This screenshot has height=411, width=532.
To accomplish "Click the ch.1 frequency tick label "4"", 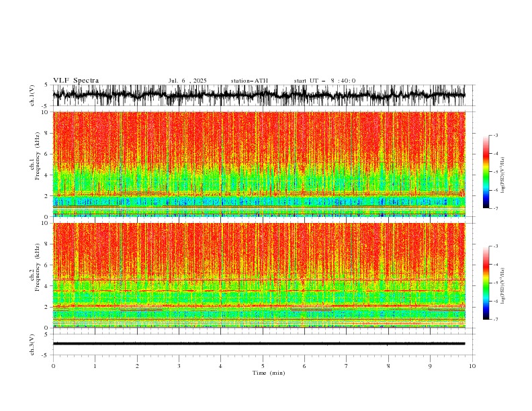I will 46,175.
